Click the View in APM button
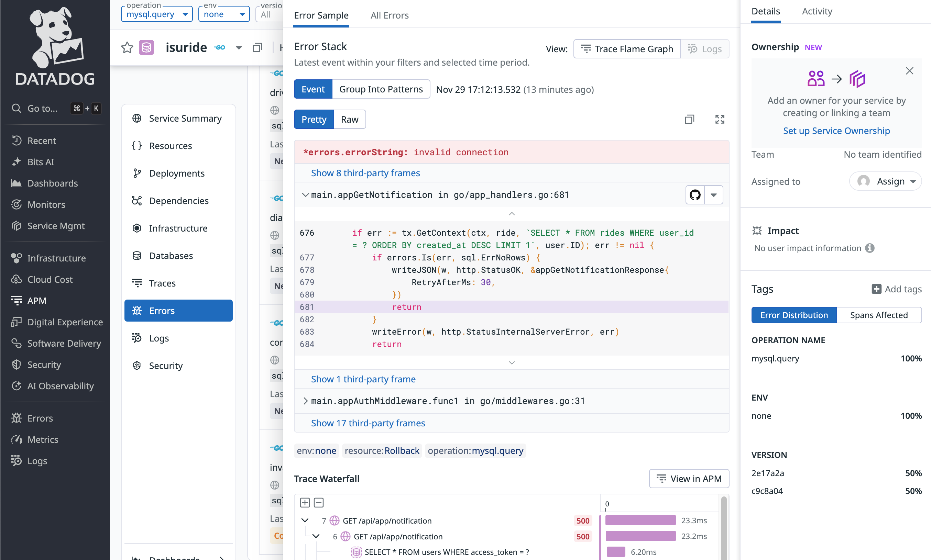Viewport: 931px width, 560px height. 689,479
